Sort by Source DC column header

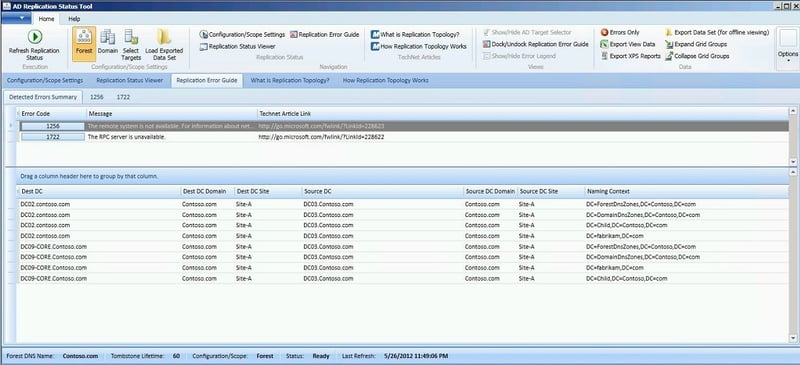(x=382, y=191)
